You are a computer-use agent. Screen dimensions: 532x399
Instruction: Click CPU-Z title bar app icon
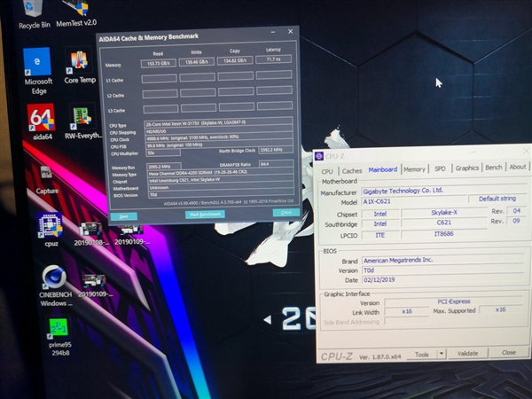[x=319, y=156]
